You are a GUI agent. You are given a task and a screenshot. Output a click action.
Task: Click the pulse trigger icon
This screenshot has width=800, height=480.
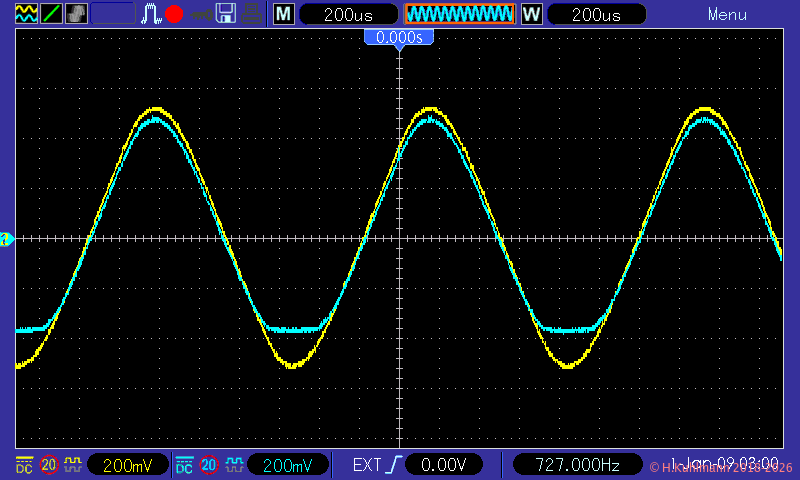[x=151, y=14]
